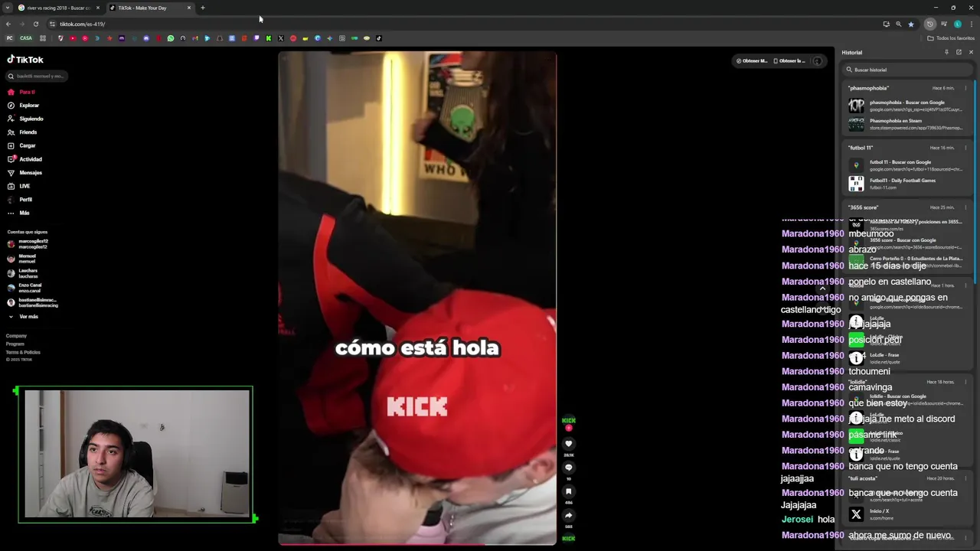Open Futbol11 - Daily Football Games entry

coord(906,184)
